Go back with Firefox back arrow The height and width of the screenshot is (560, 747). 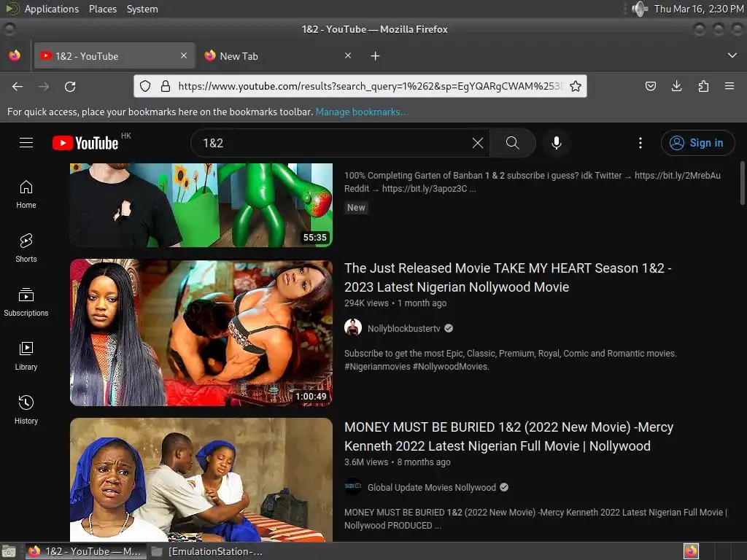click(18, 86)
